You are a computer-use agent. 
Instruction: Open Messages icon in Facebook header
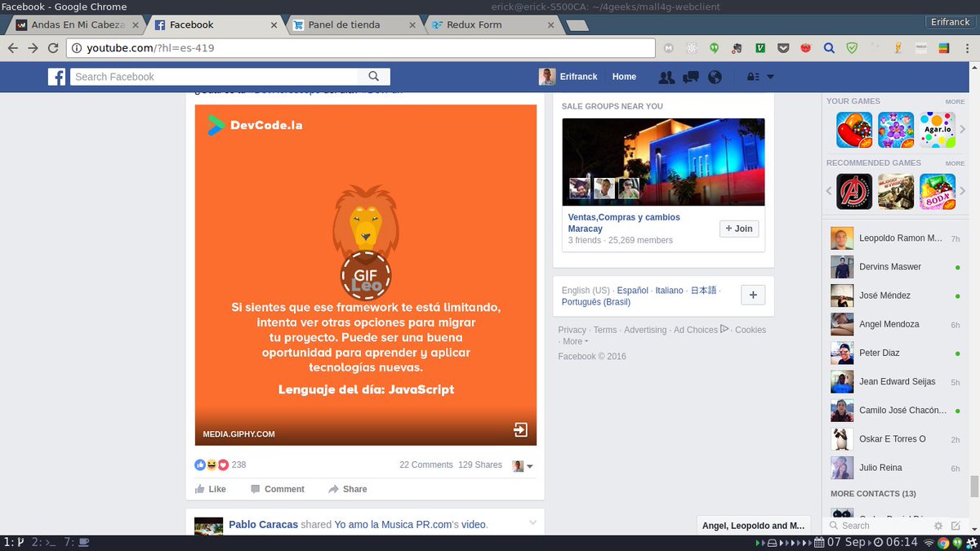pos(691,77)
